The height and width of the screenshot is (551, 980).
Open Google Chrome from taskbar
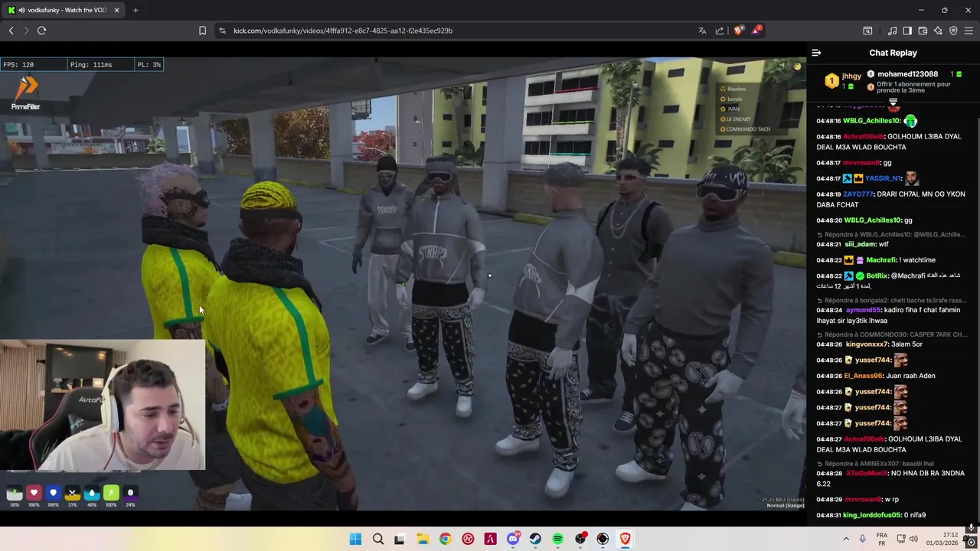pyautogui.click(x=445, y=540)
